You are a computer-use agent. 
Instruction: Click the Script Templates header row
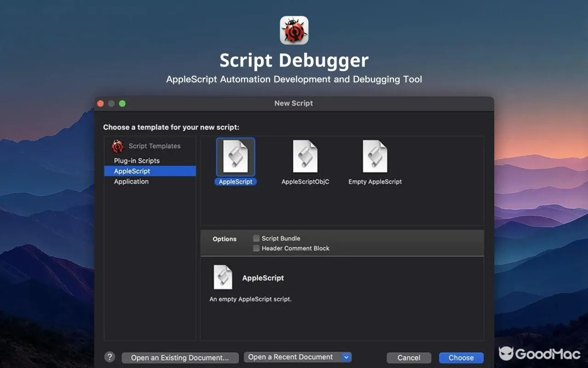pos(150,146)
